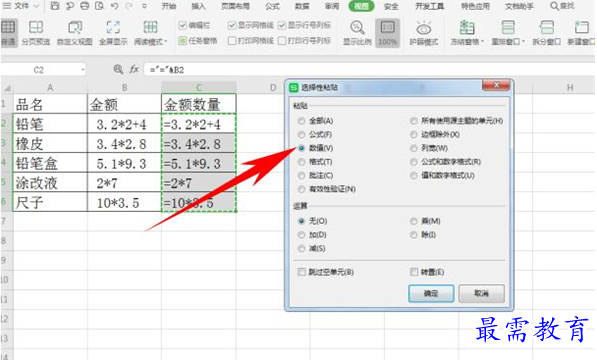Click the Print Preview icon

[99, 6]
